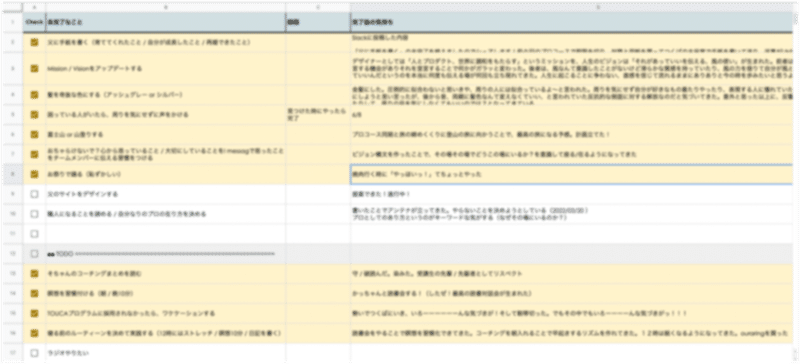This screenshot has height=364, width=800.
Task: Select the TODO separator text cell
Action: [x=166, y=254]
